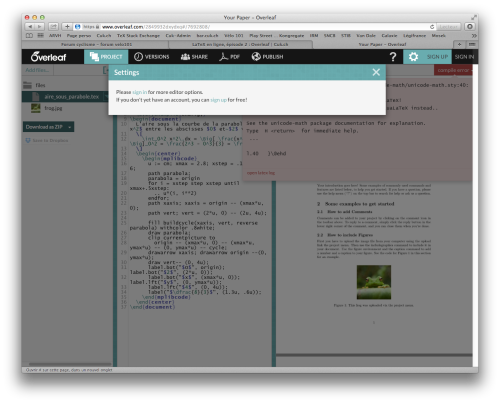Click the browser share icon
500x403 pixels.
tap(53, 26)
